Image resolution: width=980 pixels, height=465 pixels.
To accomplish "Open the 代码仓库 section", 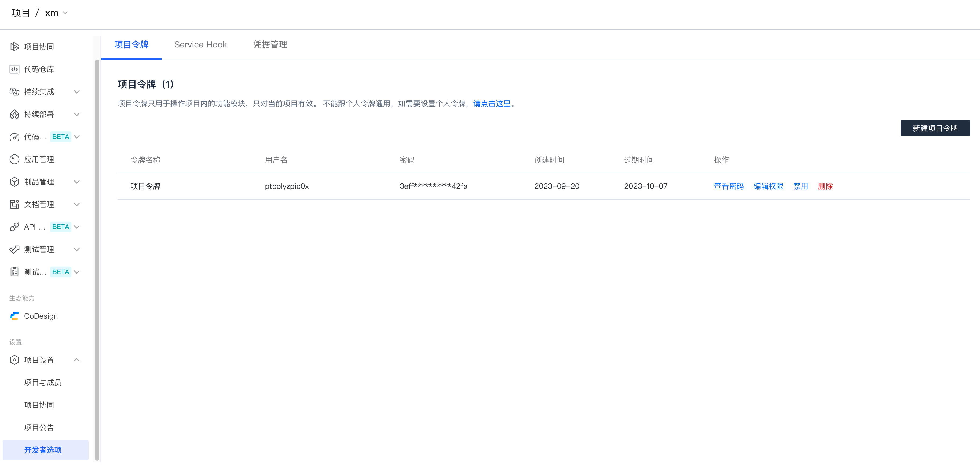I will pos(39,69).
